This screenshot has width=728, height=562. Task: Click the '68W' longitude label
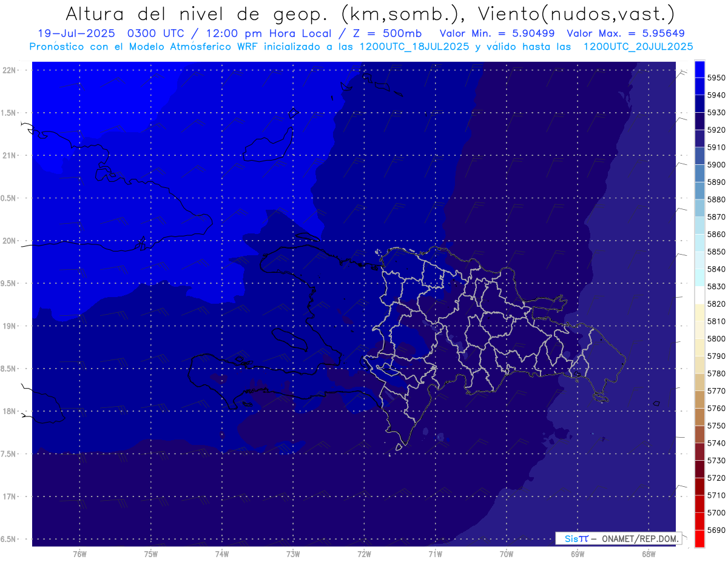[649, 554]
